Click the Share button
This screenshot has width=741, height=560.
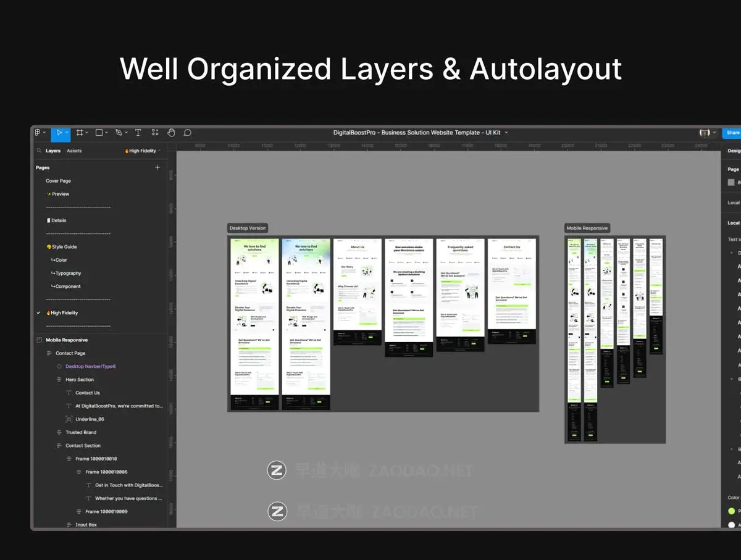click(x=732, y=132)
